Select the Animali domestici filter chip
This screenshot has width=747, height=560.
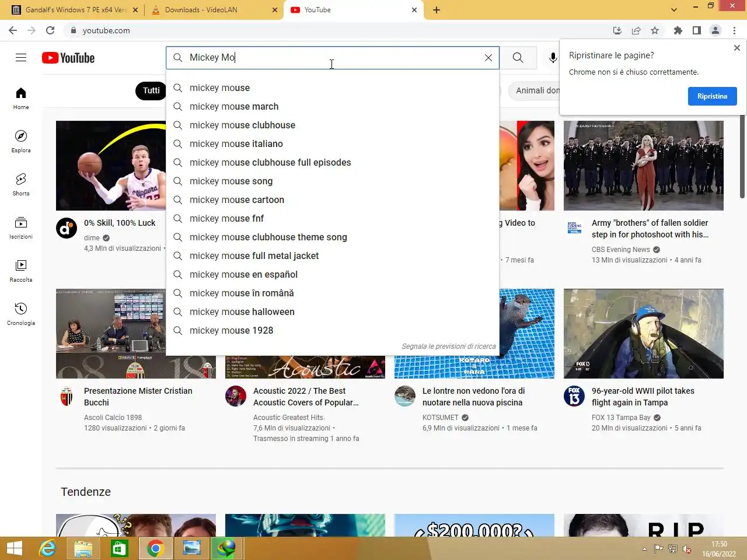[534, 90]
